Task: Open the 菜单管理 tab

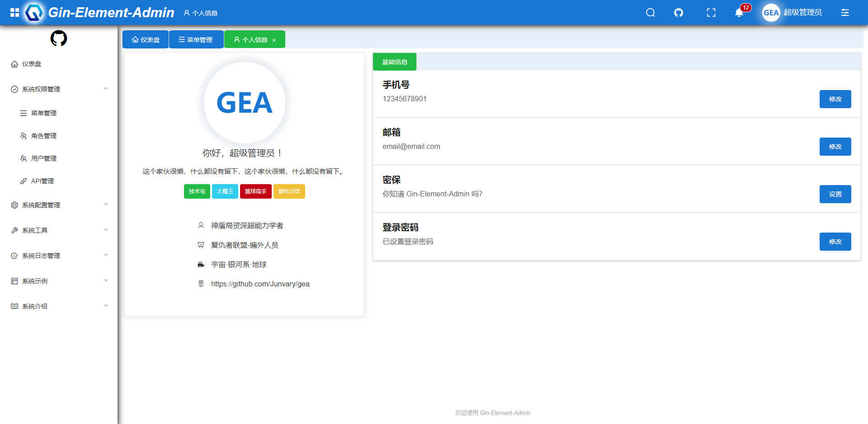Action: tap(196, 39)
